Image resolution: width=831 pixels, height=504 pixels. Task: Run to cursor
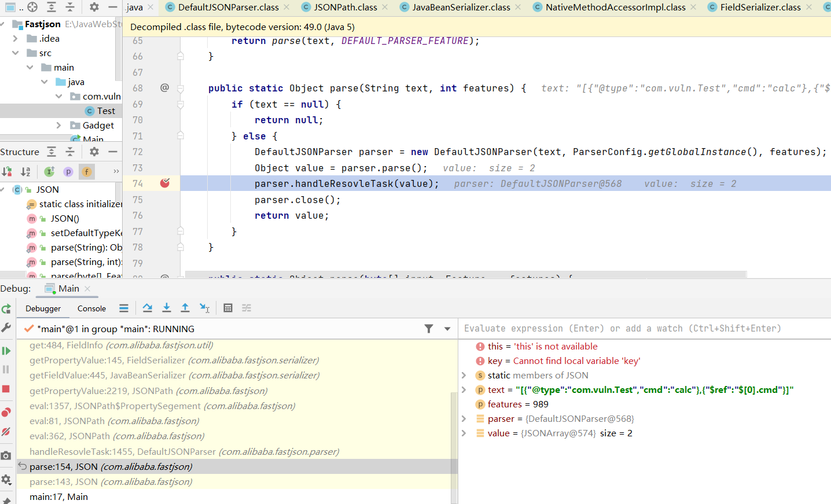(x=204, y=308)
